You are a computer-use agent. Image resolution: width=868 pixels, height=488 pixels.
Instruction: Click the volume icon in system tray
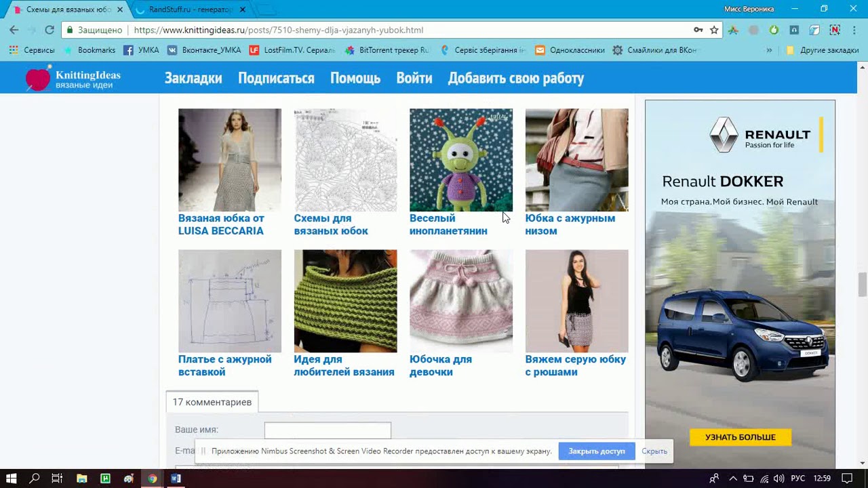click(x=778, y=479)
